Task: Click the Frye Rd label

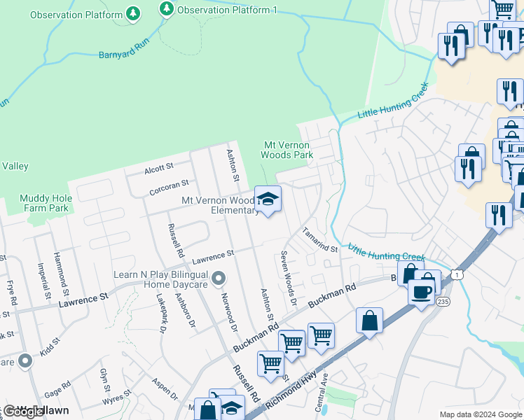Action: (x=11, y=293)
